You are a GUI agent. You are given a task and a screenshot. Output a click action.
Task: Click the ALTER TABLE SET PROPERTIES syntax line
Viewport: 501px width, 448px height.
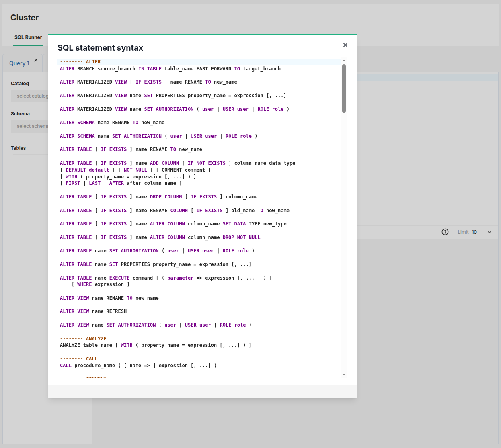pyautogui.click(x=156, y=264)
